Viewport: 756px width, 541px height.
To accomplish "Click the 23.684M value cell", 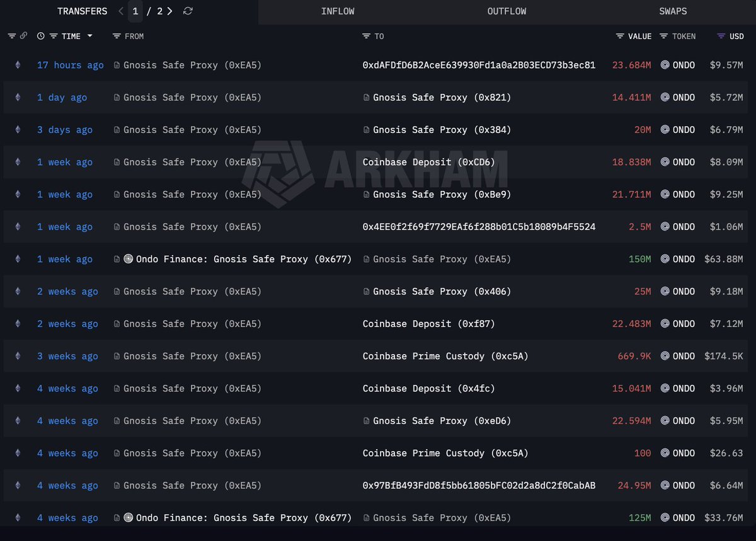I will click(x=631, y=65).
